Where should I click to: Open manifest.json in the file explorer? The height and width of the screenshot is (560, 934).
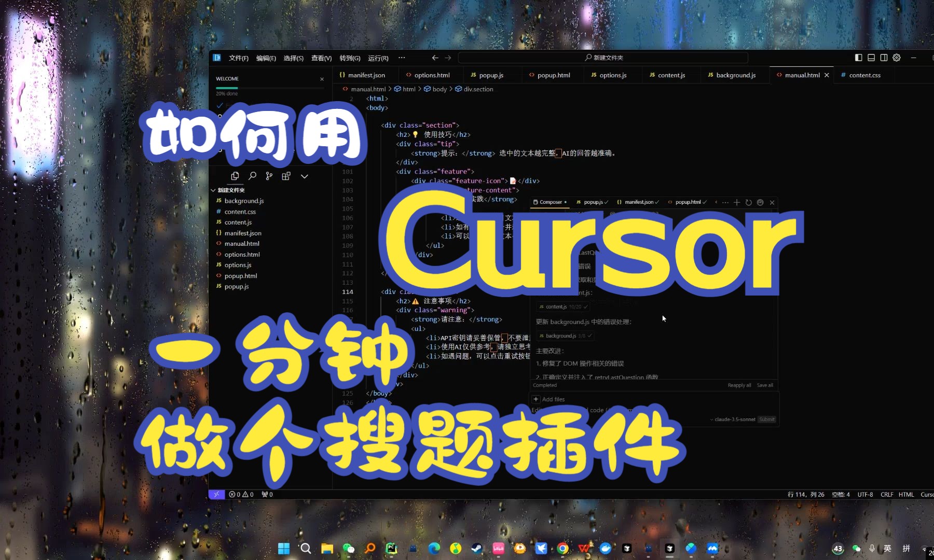coord(243,233)
